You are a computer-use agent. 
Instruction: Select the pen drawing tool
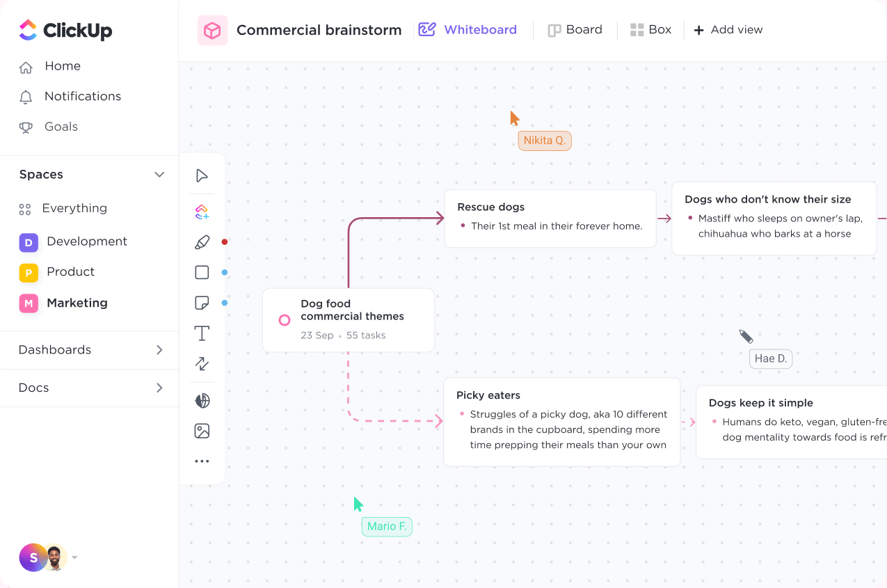(202, 242)
